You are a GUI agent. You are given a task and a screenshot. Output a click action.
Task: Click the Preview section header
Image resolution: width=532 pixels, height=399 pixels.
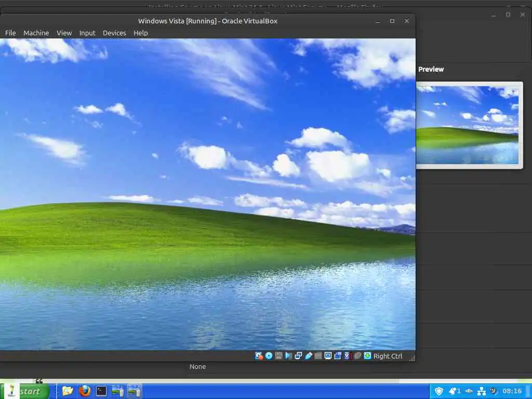click(x=431, y=69)
